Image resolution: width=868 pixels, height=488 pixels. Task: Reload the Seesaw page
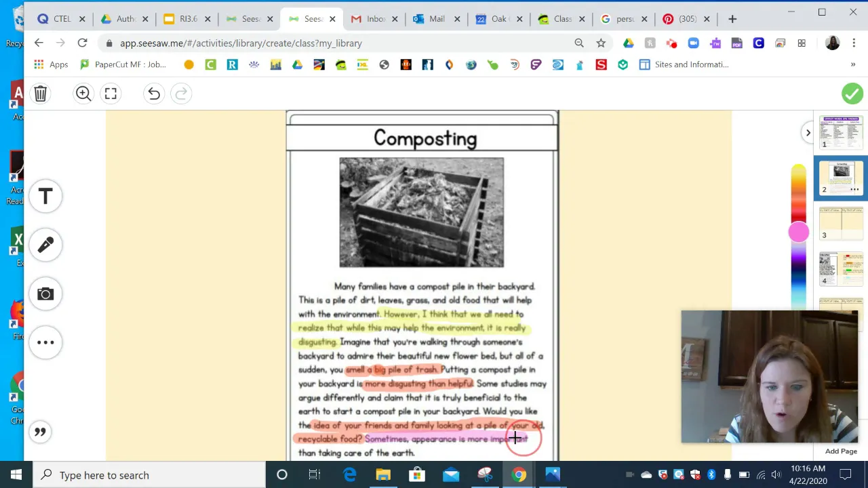click(82, 43)
